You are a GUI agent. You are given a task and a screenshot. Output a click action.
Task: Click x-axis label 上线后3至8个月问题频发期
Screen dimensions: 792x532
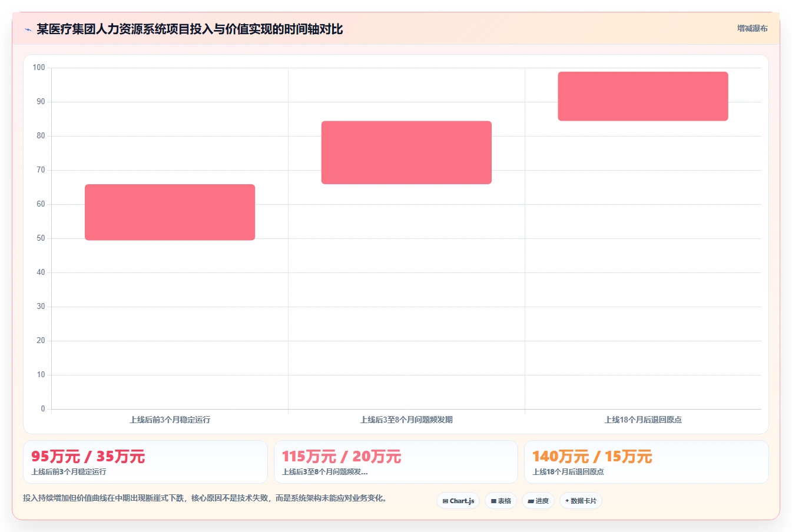pos(406,420)
